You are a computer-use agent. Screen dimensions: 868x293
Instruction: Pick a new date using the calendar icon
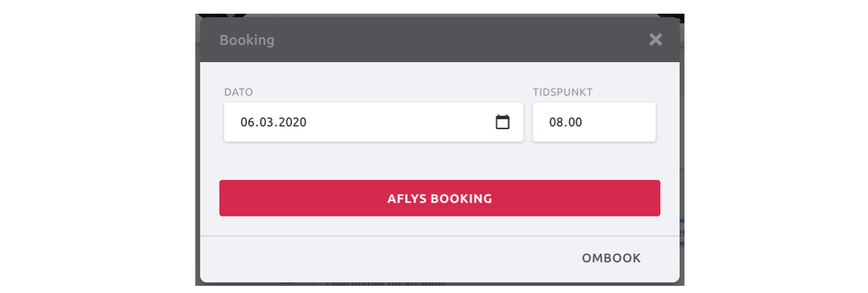(x=502, y=122)
